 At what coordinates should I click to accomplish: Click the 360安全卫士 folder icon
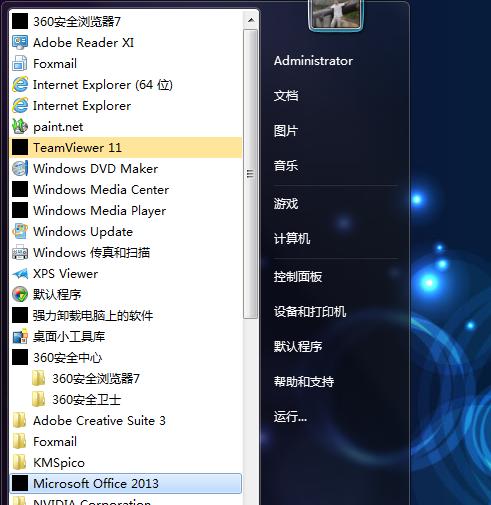click(39, 400)
